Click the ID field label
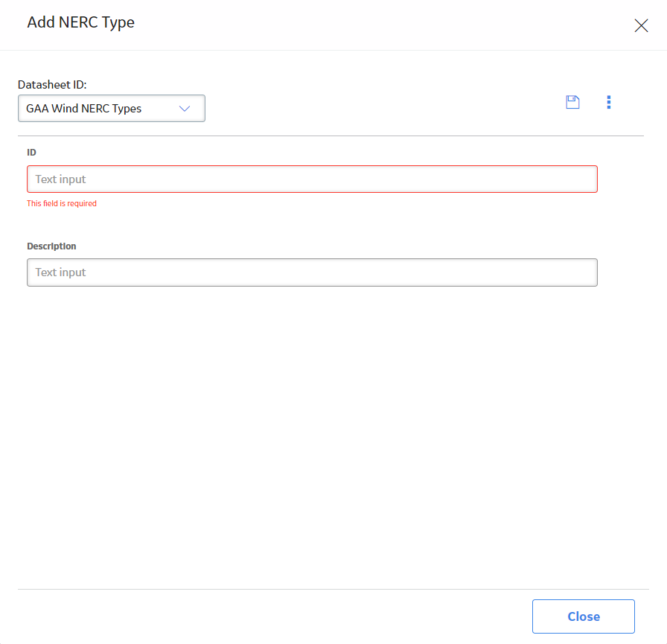The width and height of the screenshot is (667, 644). click(31, 153)
